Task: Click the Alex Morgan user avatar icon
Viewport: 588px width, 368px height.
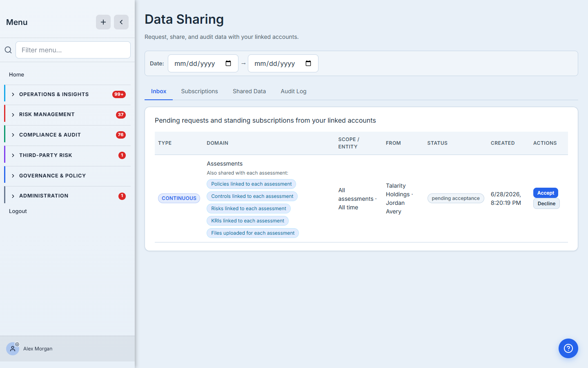Action: (13, 349)
